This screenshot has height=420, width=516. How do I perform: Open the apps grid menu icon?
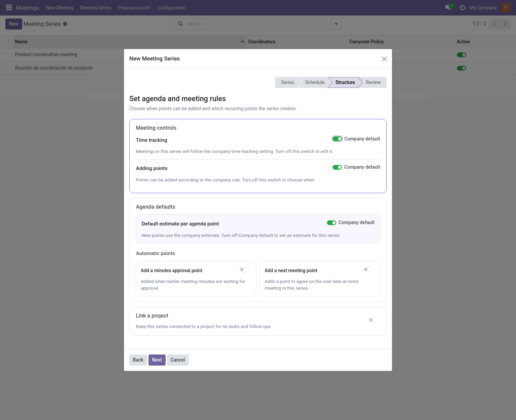coord(9,7)
